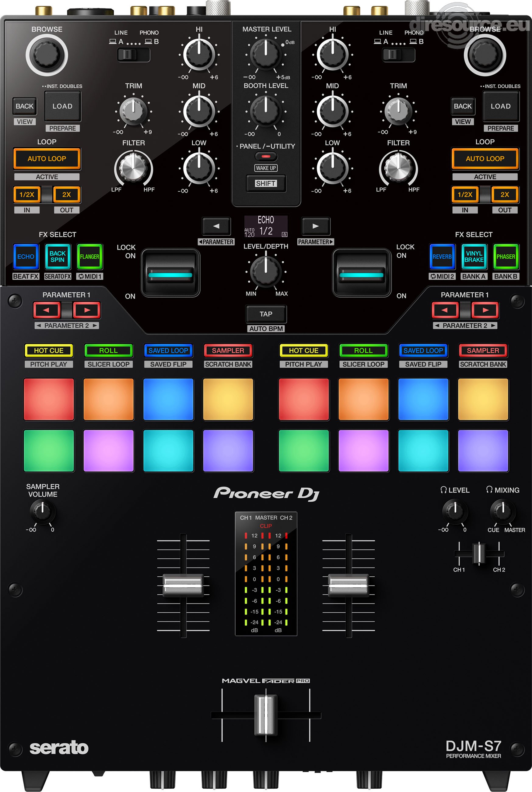This screenshot has height=792, width=532.
Task: Click the right VINYL BRAKE effect button
Action: click(474, 257)
